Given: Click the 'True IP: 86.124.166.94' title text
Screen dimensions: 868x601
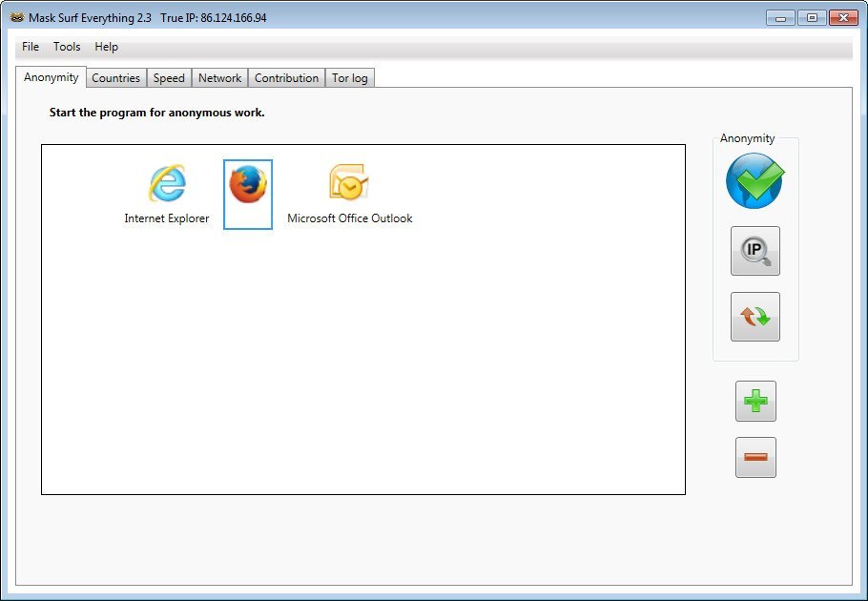Looking at the screenshot, I should [214, 18].
